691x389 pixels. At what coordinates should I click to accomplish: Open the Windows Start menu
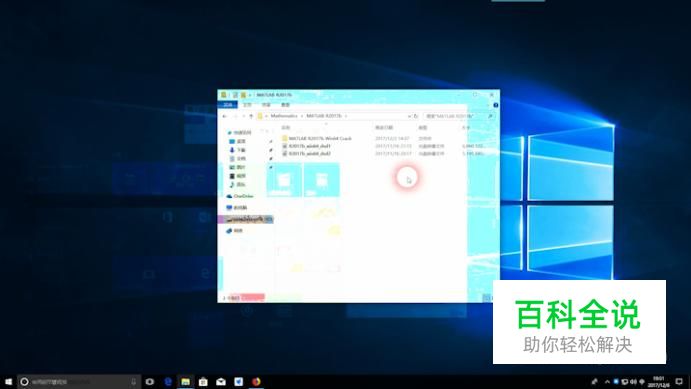pos(8,382)
